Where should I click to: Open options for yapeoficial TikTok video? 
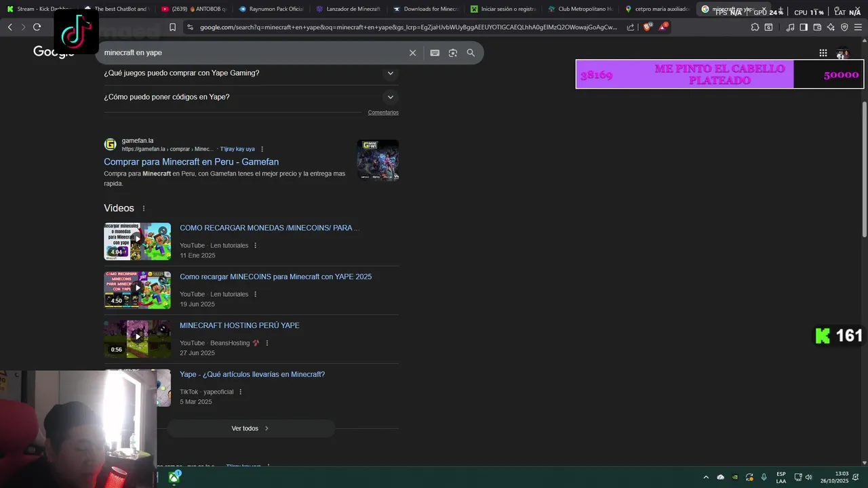[240, 392]
